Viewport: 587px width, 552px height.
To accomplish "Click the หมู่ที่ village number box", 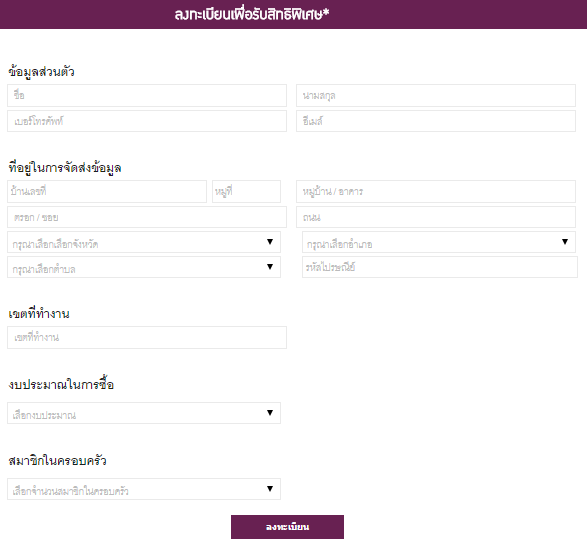I will [246, 192].
